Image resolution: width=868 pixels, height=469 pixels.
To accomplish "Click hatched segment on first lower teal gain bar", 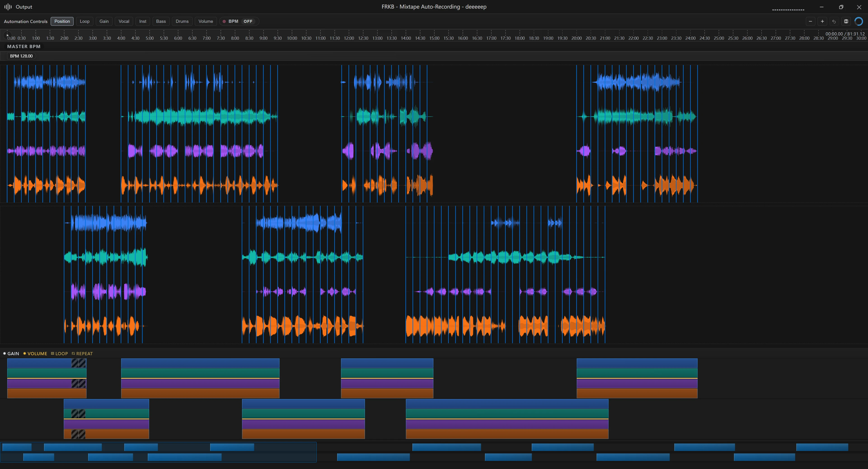I will coord(78,414).
